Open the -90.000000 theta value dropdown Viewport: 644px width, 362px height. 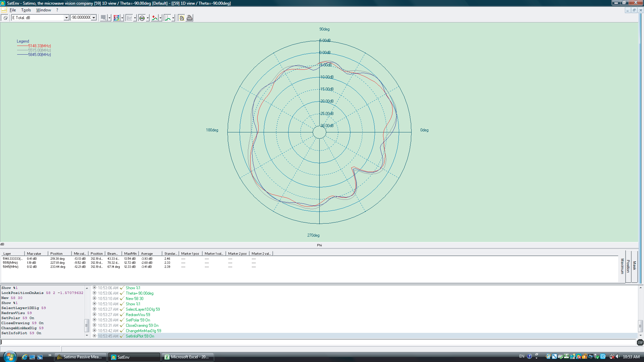pyautogui.click(x=94, y=18)
